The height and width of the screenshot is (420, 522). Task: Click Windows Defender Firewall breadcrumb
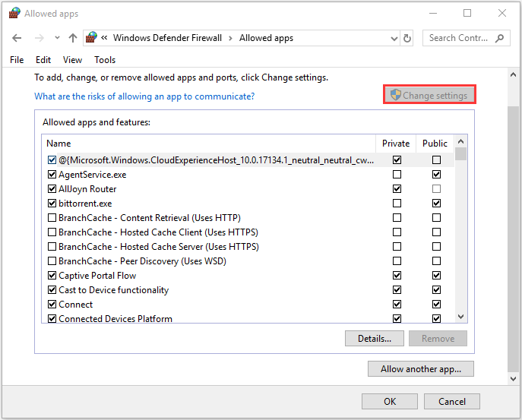pos(167,38)
